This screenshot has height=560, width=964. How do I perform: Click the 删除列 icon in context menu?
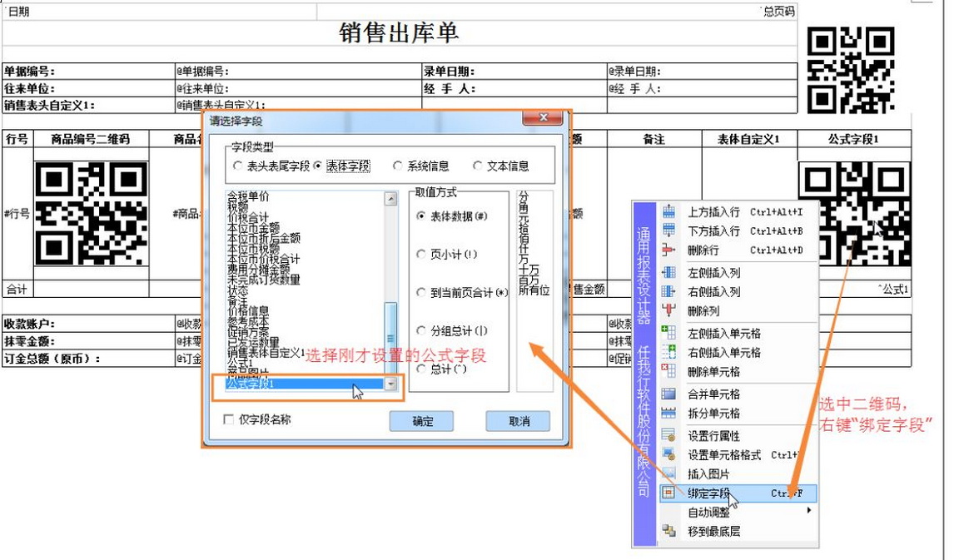[x=668, y=311]
